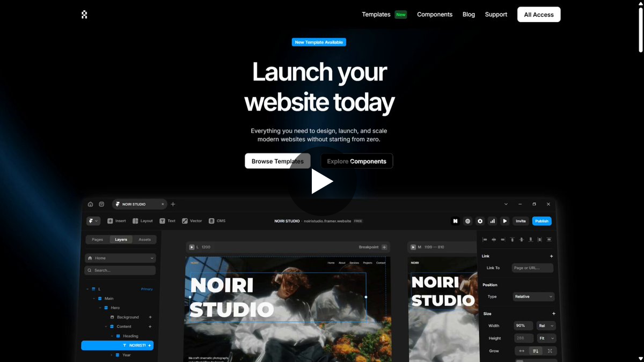Click the preview play icon beside Invite
The width and height of the screenshot is (644, 362).
click(x=505, y=221)
